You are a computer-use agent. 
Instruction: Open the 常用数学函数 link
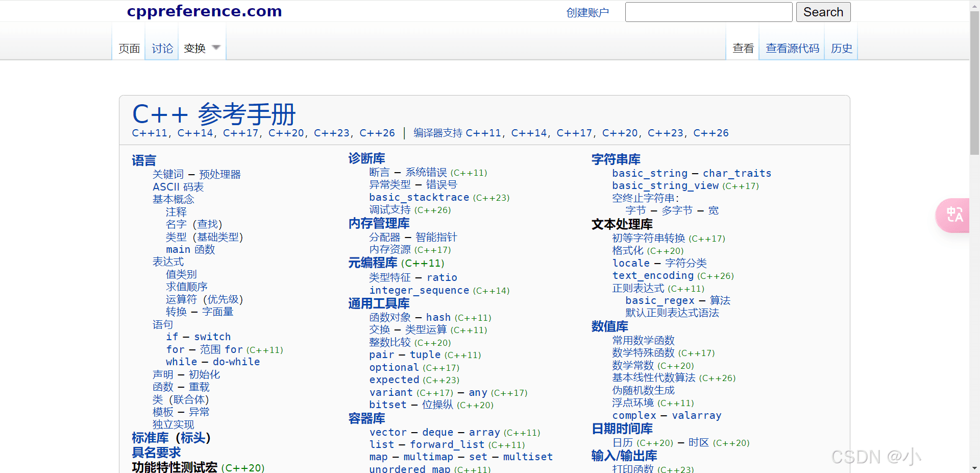[644, 340]
